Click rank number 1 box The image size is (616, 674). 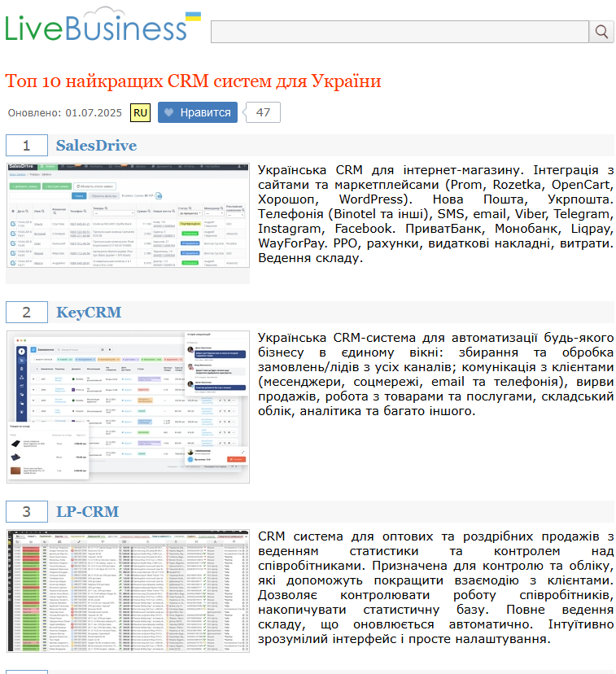click(x=27, y=145)
